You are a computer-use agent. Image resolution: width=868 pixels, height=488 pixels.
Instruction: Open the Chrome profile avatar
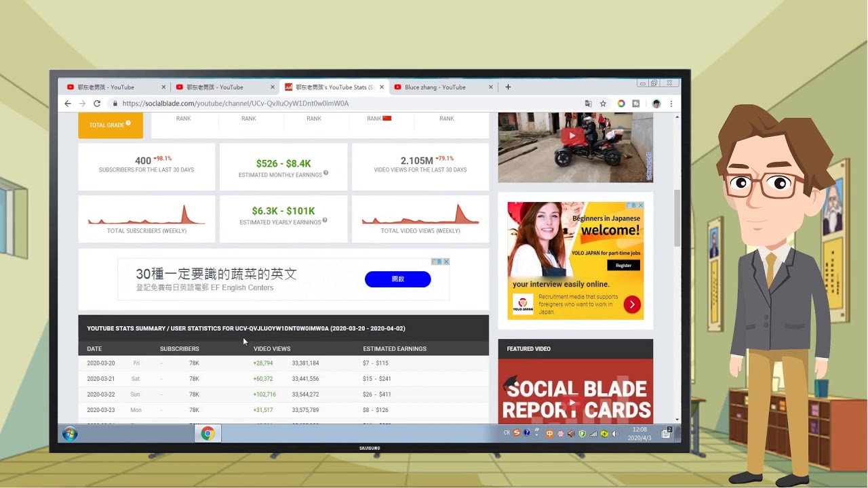click(x=656, y=104)
